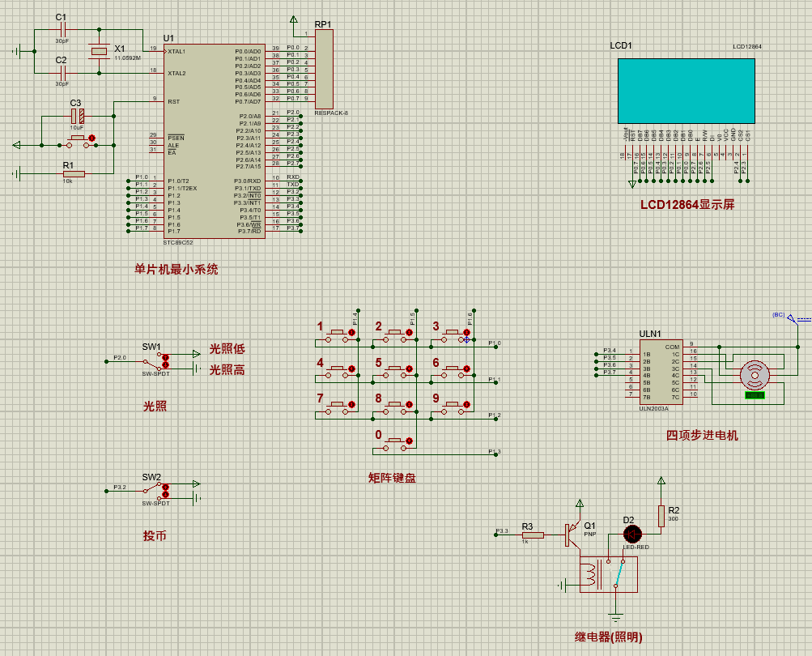Toggle the SW1 light level switch

pyautogui.click(x=152, y=359)
